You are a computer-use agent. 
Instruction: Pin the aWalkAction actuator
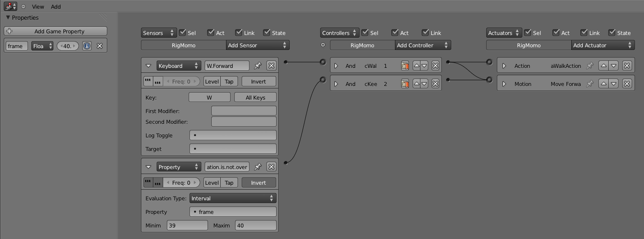coord(590,66)
